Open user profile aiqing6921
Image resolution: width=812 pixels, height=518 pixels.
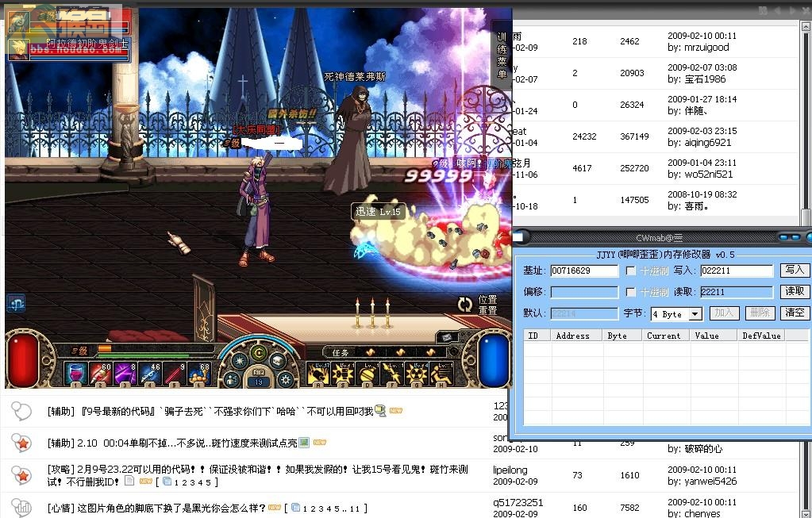(x=706, y=143)
